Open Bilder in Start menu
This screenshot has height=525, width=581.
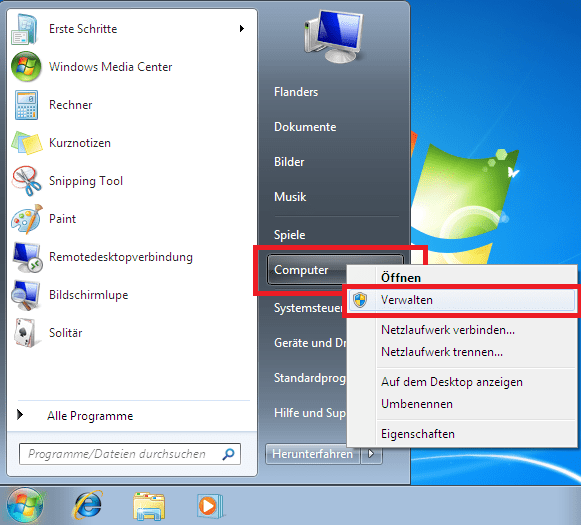[x=289, y=162]
